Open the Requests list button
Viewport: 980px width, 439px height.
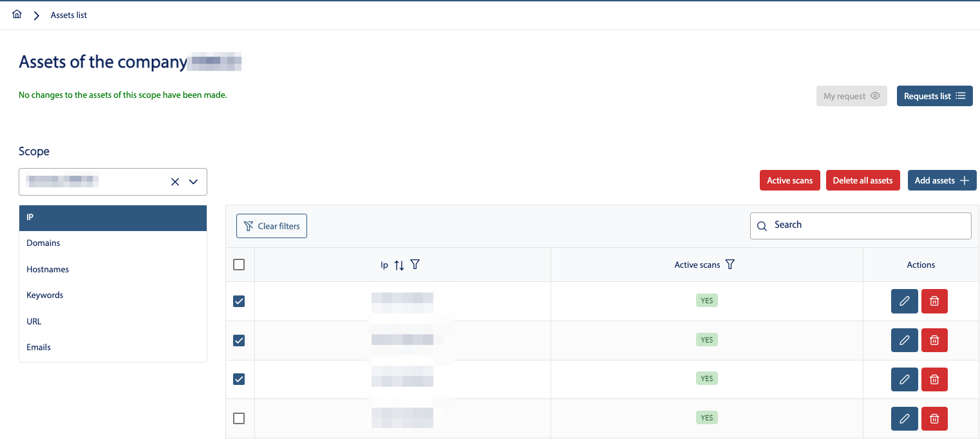tap(934, 96)
